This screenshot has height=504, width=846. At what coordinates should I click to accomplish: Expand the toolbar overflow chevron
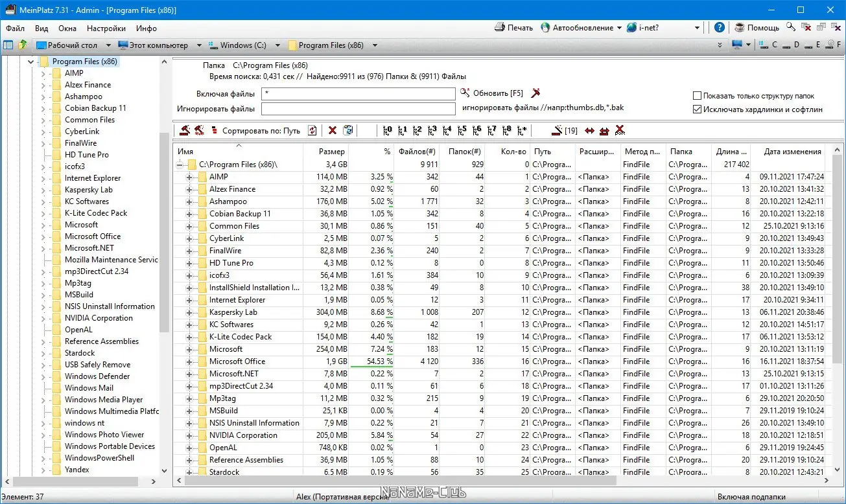pyautogui.click(x=721, y=45)
